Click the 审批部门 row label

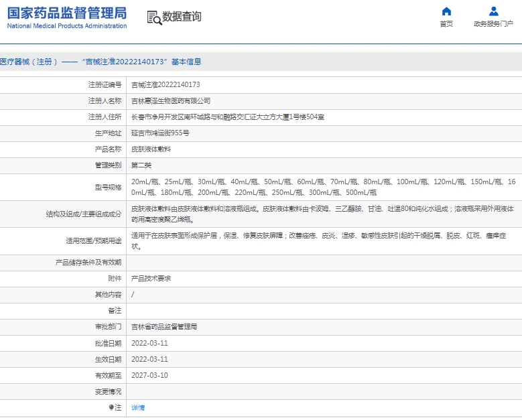[108, 327]
